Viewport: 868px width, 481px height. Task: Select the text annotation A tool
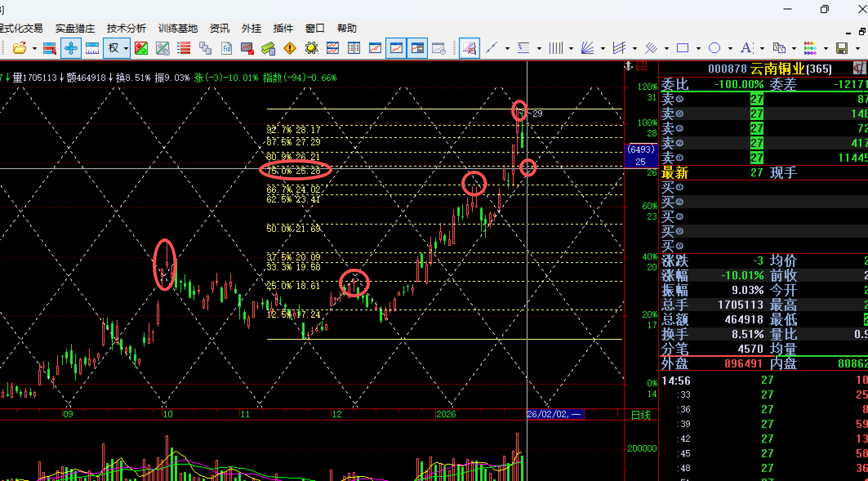(x=746, y=48)
